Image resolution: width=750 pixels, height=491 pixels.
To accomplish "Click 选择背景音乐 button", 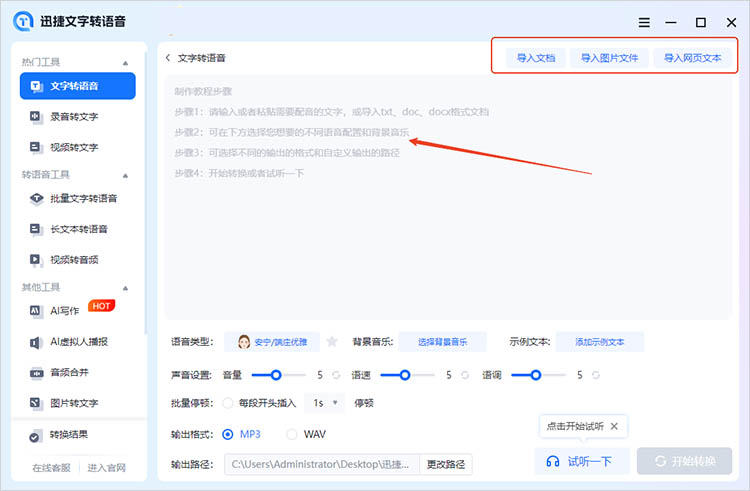I will (x=442, y=342).
